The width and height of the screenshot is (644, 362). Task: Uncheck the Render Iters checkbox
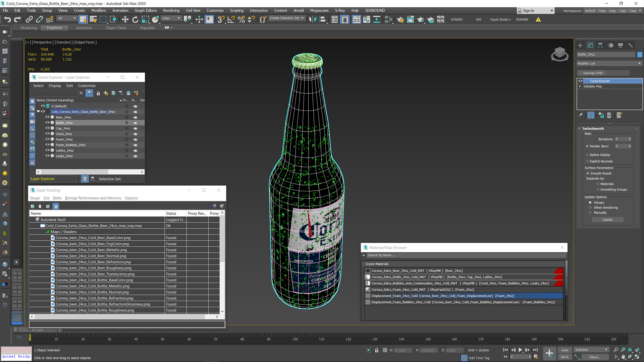[587, 146]
